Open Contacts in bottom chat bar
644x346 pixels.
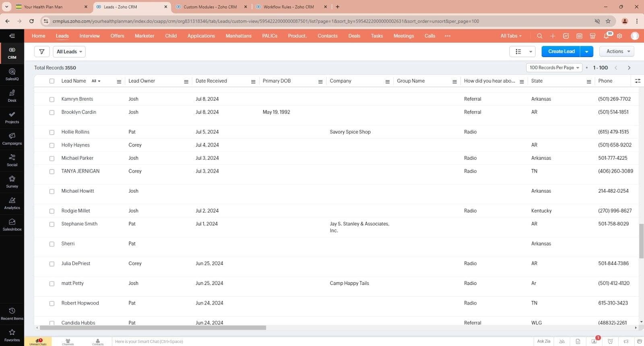[98, 342]
